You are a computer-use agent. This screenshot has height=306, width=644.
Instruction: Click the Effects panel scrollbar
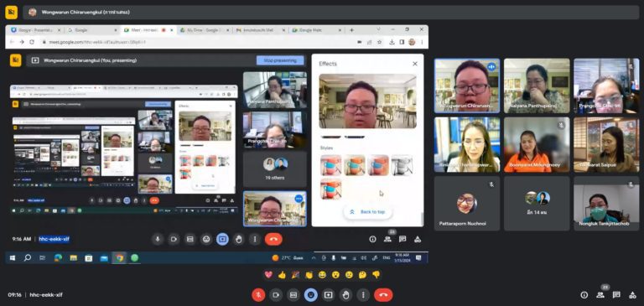(x=422, y=219)
